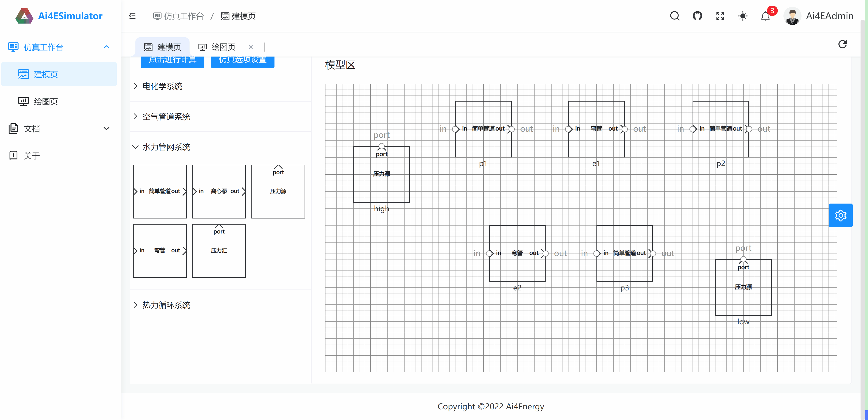Enter fullscreen with the expand icon
868x420 pixels.
coord(720,16)
